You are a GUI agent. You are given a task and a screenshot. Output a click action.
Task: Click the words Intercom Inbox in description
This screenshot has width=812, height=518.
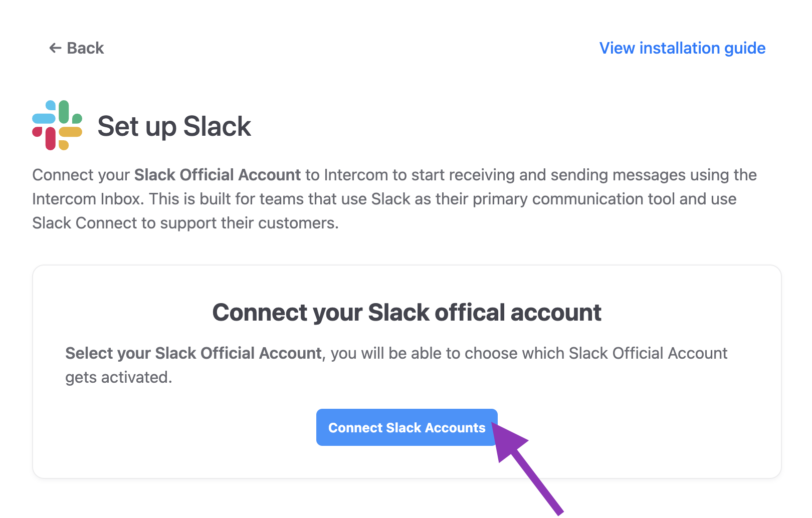(x=86, y=199)
